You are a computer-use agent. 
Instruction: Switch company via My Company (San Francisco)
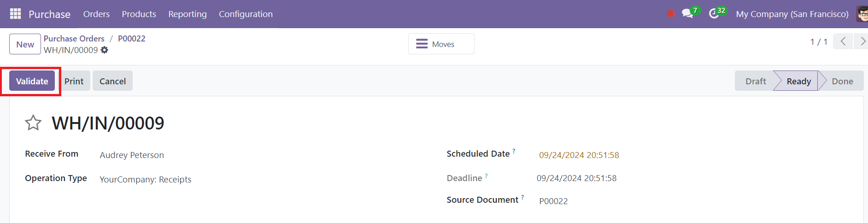coord(792,14)
